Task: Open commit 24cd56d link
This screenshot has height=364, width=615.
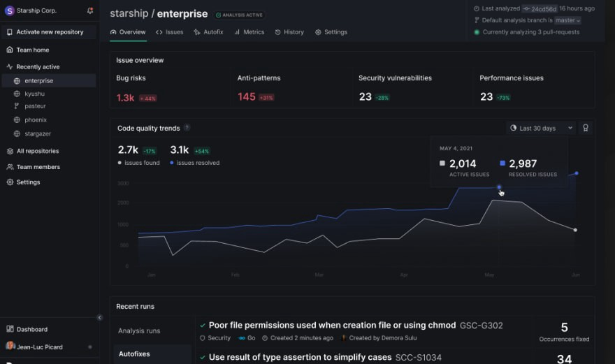Action: click(x=544, y=8)
